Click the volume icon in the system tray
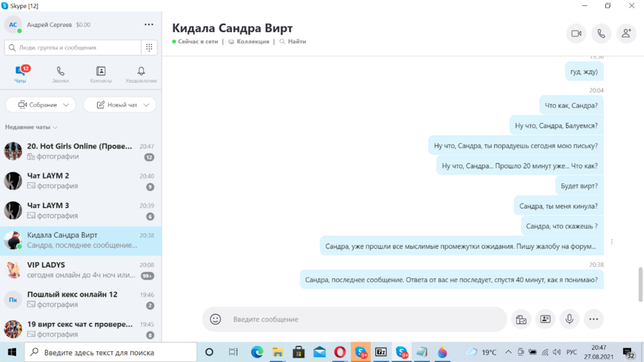 click(556, 352)
